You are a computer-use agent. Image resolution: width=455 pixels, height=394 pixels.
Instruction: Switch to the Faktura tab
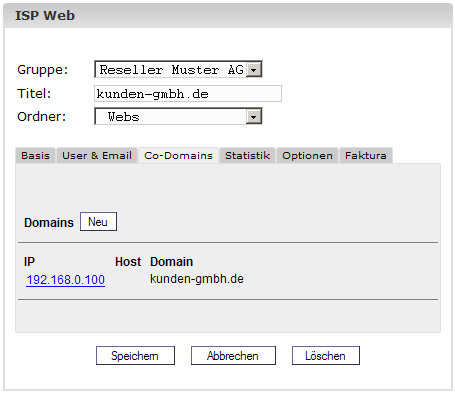pyautogui.click(x=366, y=156)
